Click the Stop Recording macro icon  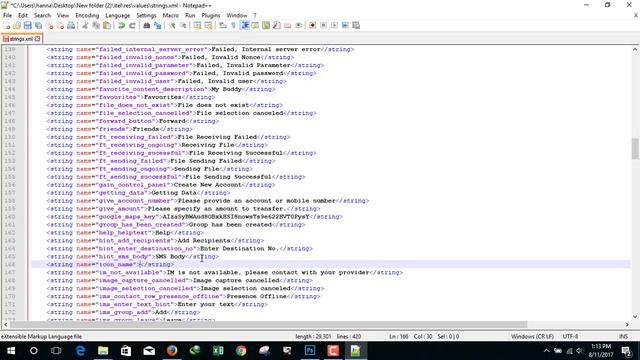pos(323,25)
